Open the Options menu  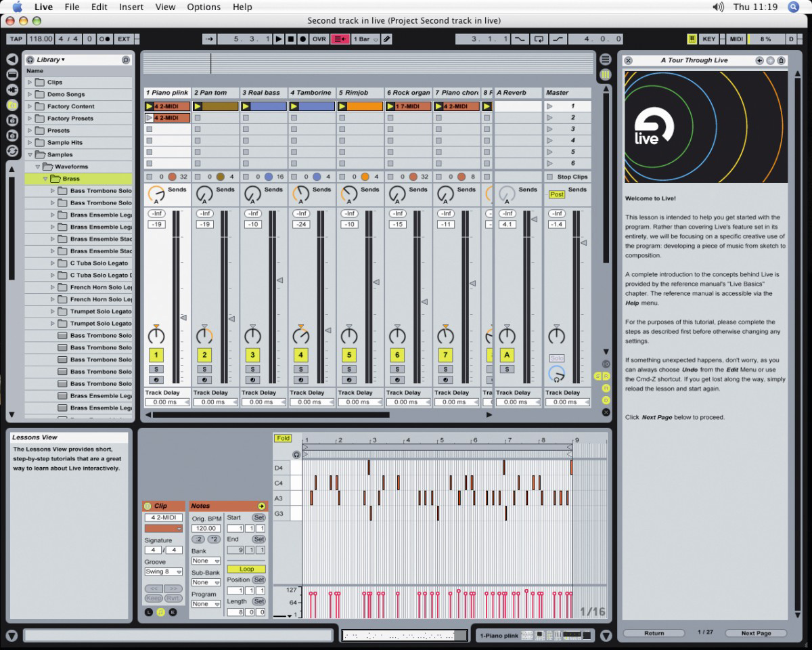(204, 7)
